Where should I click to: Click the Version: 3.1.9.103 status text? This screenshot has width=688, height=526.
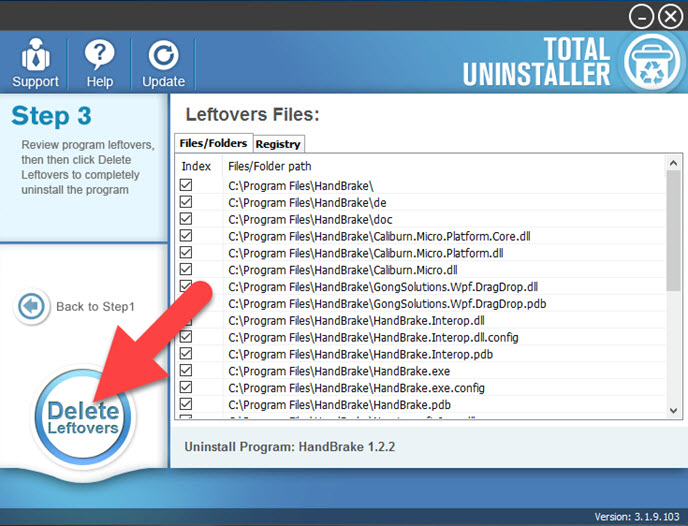[x=637, y=517]
